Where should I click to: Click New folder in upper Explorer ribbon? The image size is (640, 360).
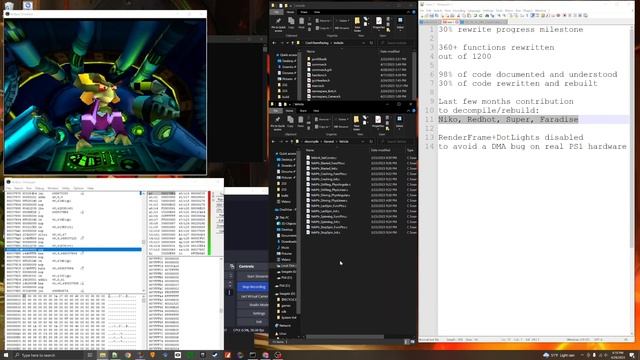coord(357,24)
